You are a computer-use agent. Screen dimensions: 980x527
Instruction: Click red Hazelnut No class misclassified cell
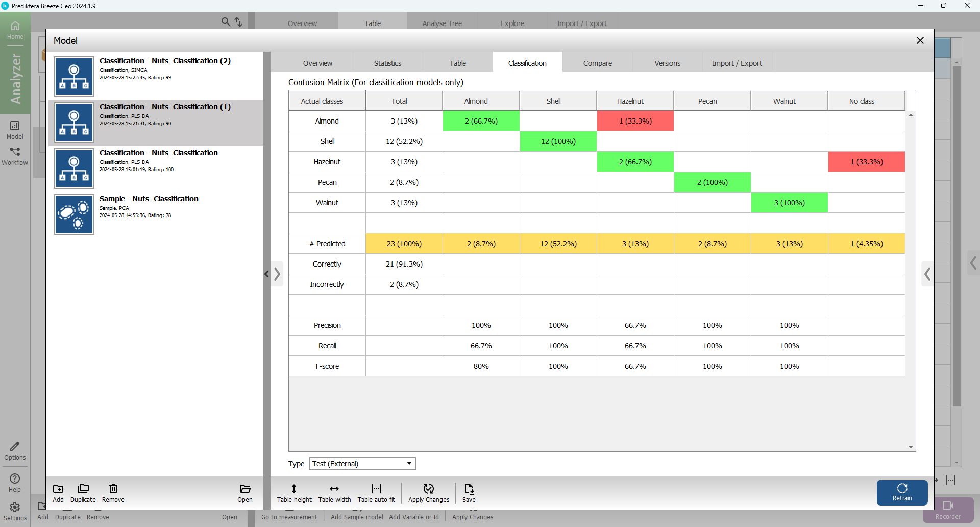point(866,162)
